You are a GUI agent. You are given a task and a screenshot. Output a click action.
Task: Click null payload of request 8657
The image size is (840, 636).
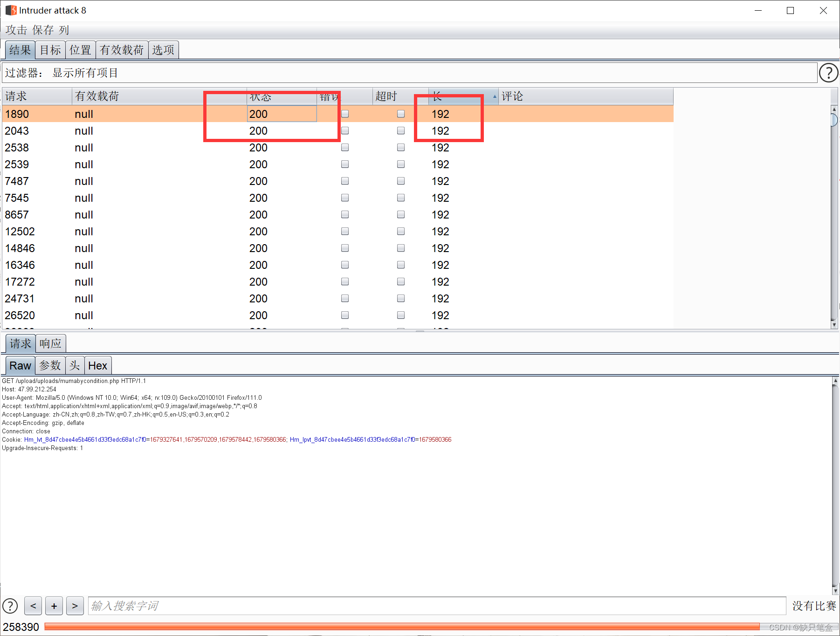point(84,214)
